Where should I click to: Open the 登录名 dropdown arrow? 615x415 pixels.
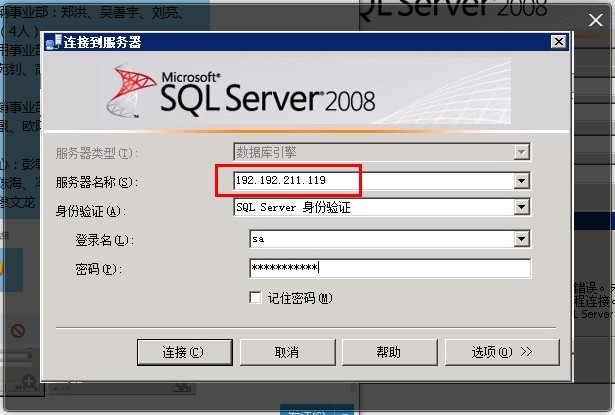coord(522,238)
